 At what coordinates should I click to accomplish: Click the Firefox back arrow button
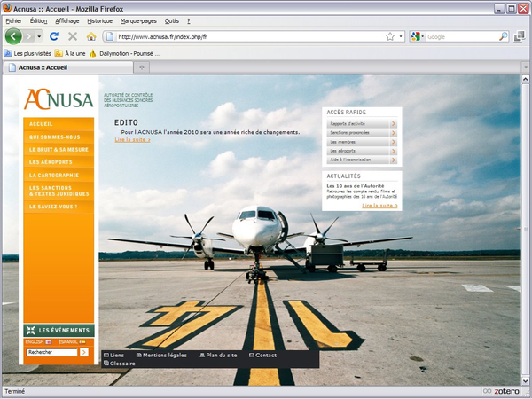[x=14, y=36]
